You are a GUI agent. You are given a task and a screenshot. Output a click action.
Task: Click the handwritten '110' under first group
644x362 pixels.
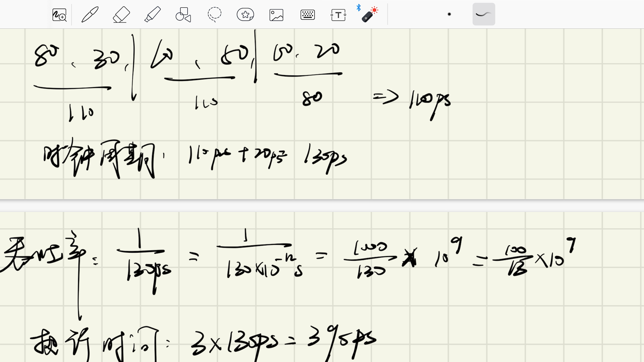(x=81, y=113)
